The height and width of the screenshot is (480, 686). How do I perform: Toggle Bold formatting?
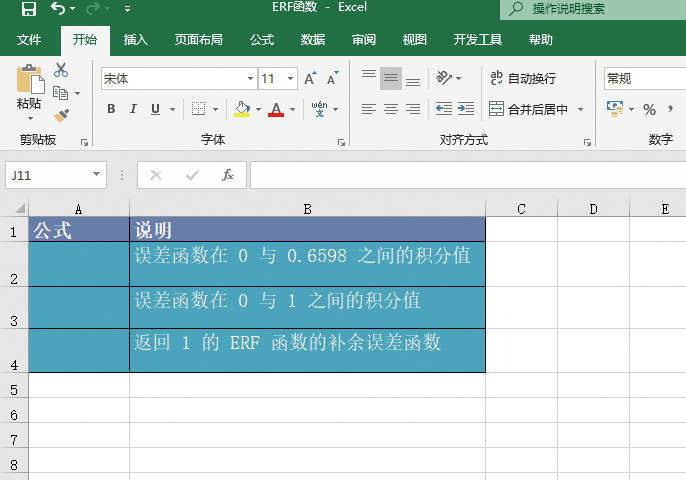point(111,109)
